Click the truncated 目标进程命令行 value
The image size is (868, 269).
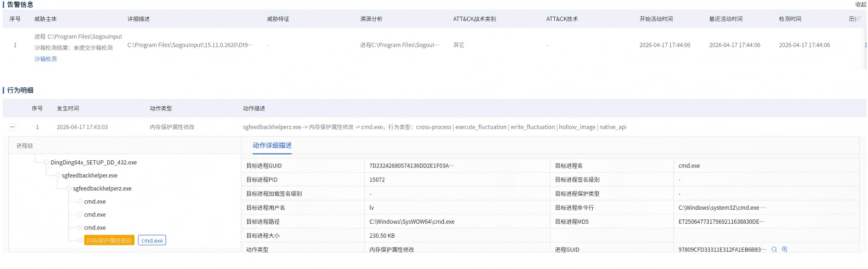click(721, 208)
